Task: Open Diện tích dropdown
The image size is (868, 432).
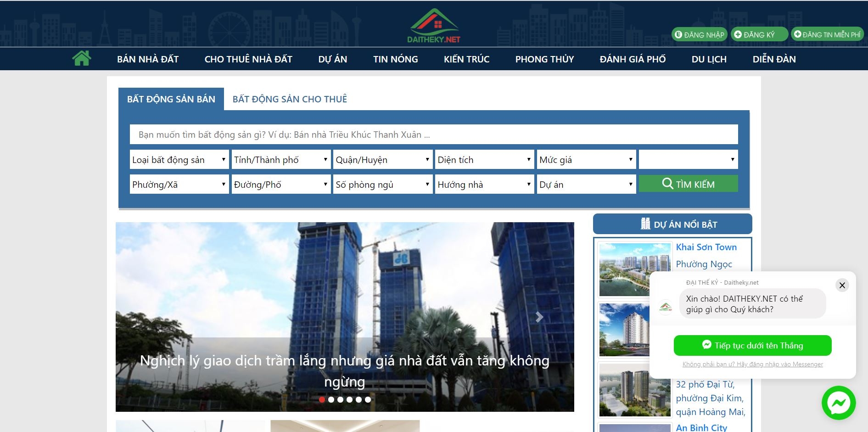Action: click(485, 159)
